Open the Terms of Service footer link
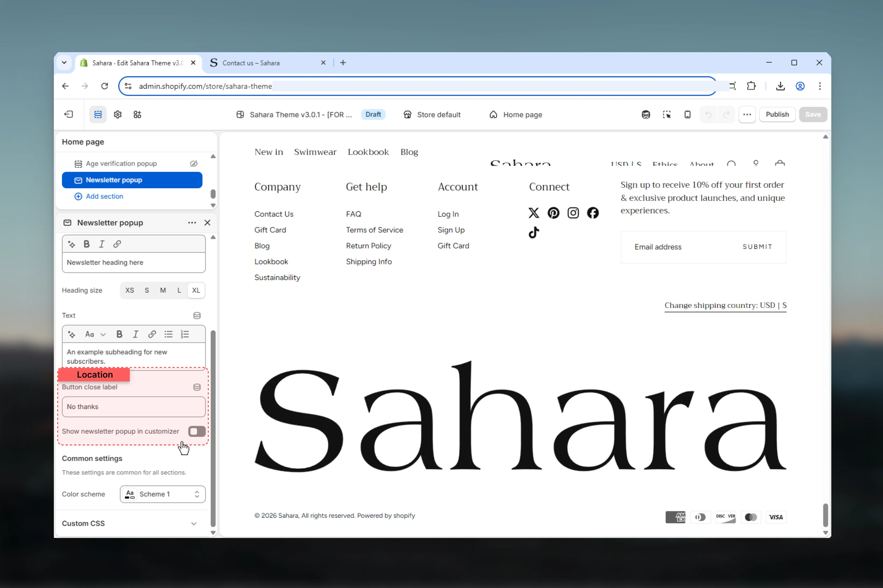This screenshot has height=588, width=883. (x=374, y=230)
